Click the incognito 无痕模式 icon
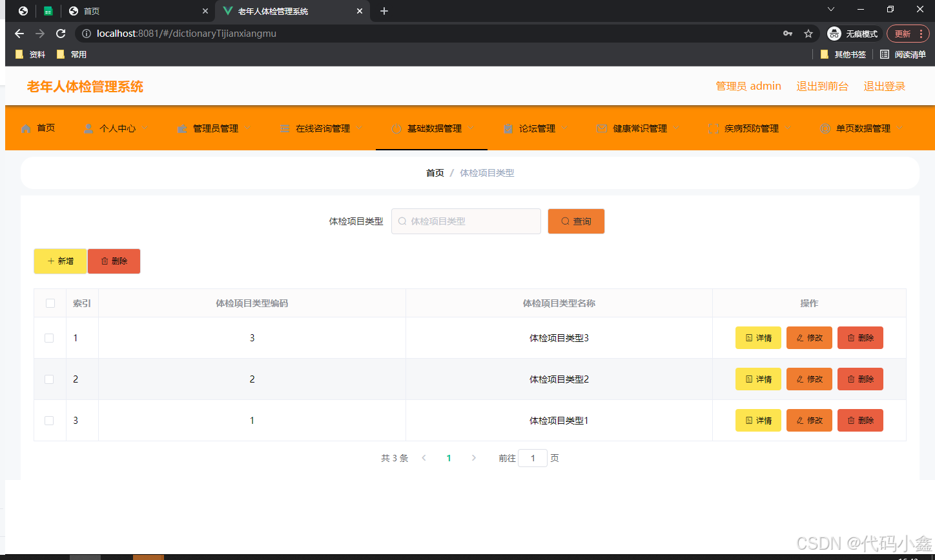 (834, 34)
